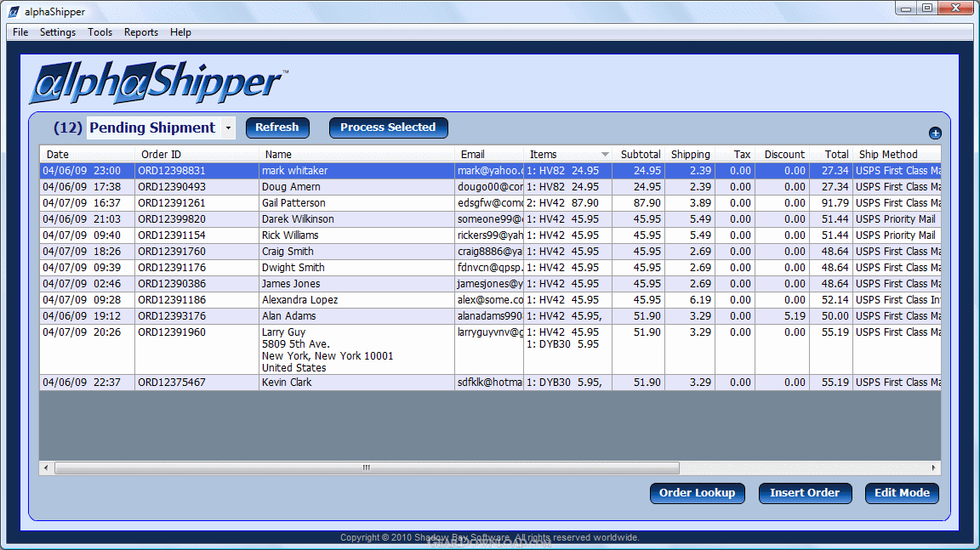The width and height of the screenshot is (980, 550).
Task: Click the 04/07/09 16:37 date cell
Action: pos(87,203)
